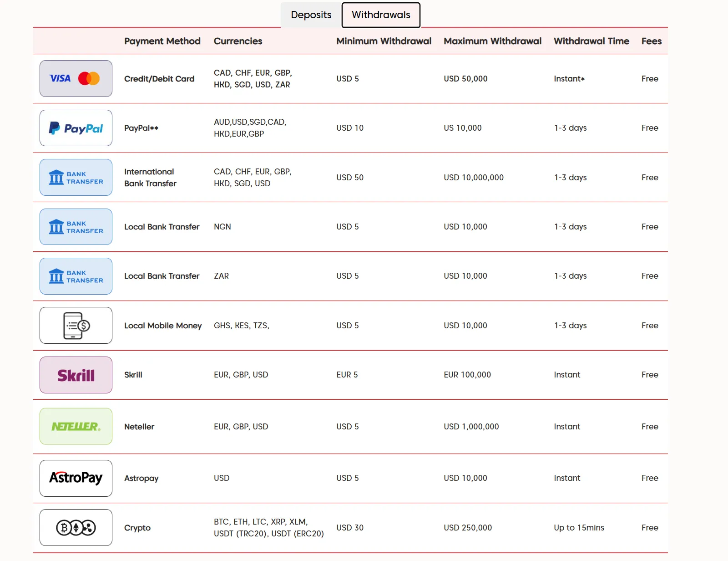Click the Astropay USD currency cell
The width and height of the screenshot is (728, 561).
222,478
